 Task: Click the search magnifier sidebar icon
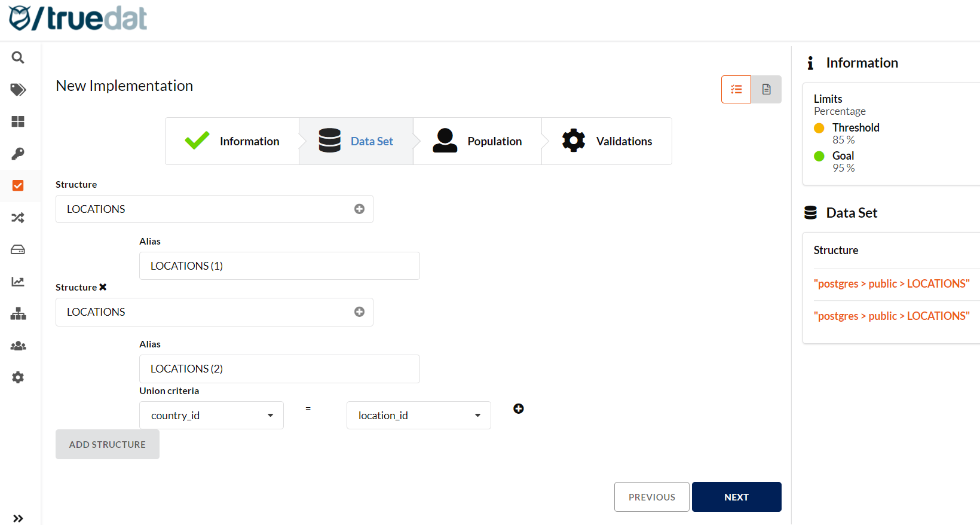pyautogui.click(x=18, y=57)
